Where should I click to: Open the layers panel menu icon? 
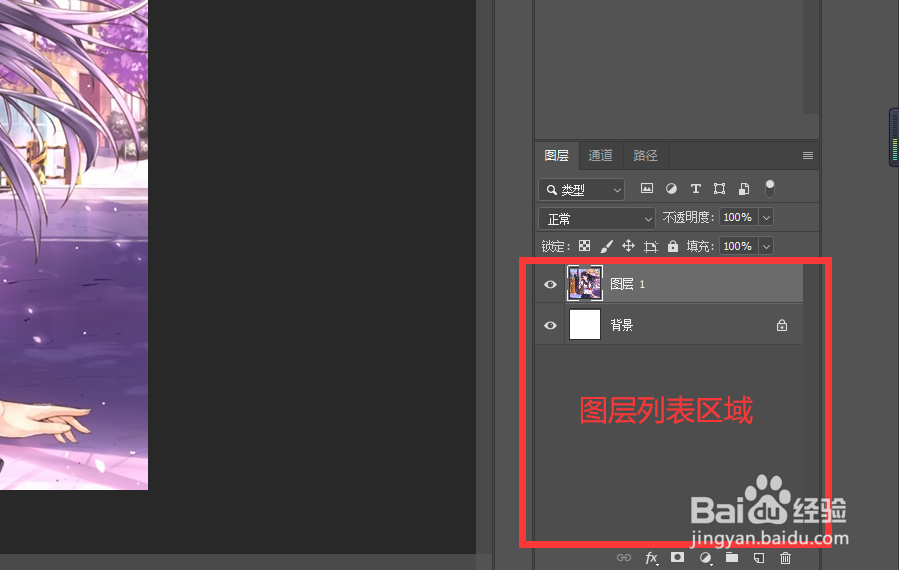click(807, 155)
